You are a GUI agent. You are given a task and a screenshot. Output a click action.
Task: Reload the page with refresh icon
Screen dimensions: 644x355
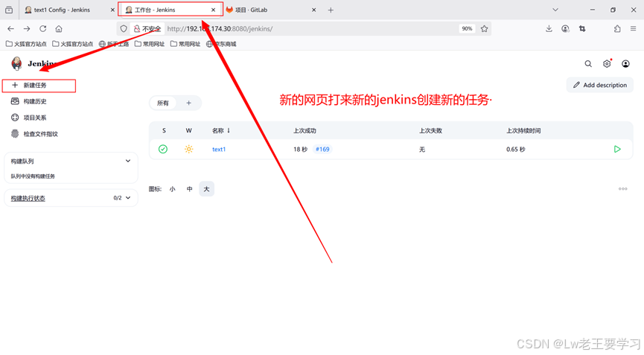(42, 29)
